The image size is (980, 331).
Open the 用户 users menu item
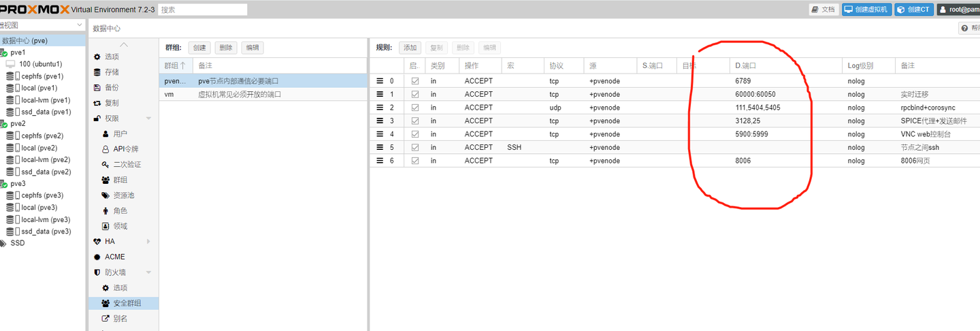point(120,134)
